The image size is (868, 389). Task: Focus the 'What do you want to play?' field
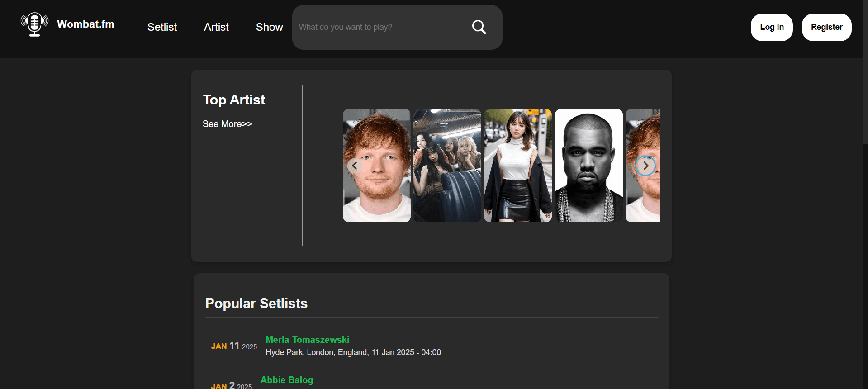(x=380, y=27)
